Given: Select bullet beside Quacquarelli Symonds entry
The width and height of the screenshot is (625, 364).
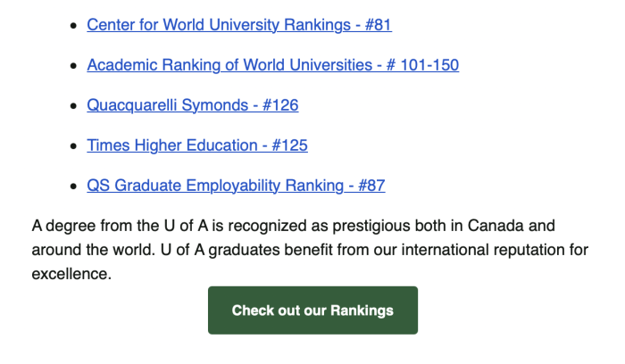Looking at the screenshot, I should [x=73, y=106].
